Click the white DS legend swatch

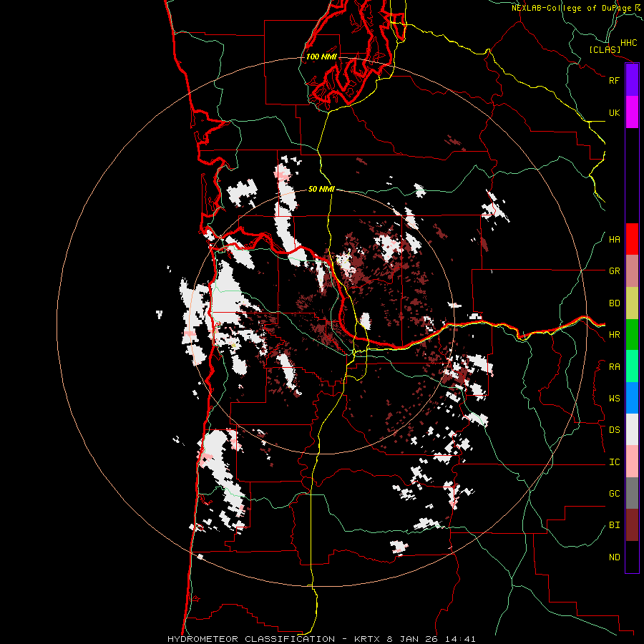tap(632, 429)
